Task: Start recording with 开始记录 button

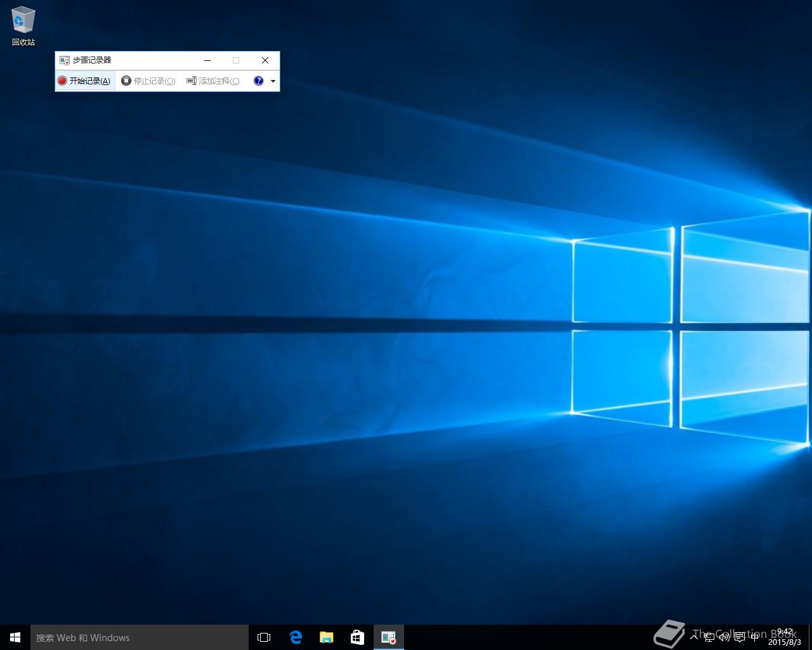Action: tap(85, 81)
